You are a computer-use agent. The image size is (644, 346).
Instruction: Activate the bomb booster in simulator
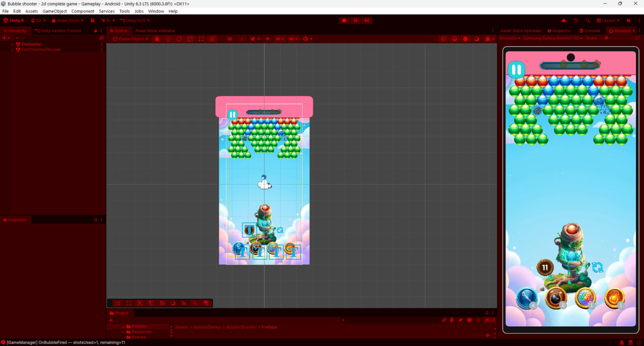(x=556, y=298)
